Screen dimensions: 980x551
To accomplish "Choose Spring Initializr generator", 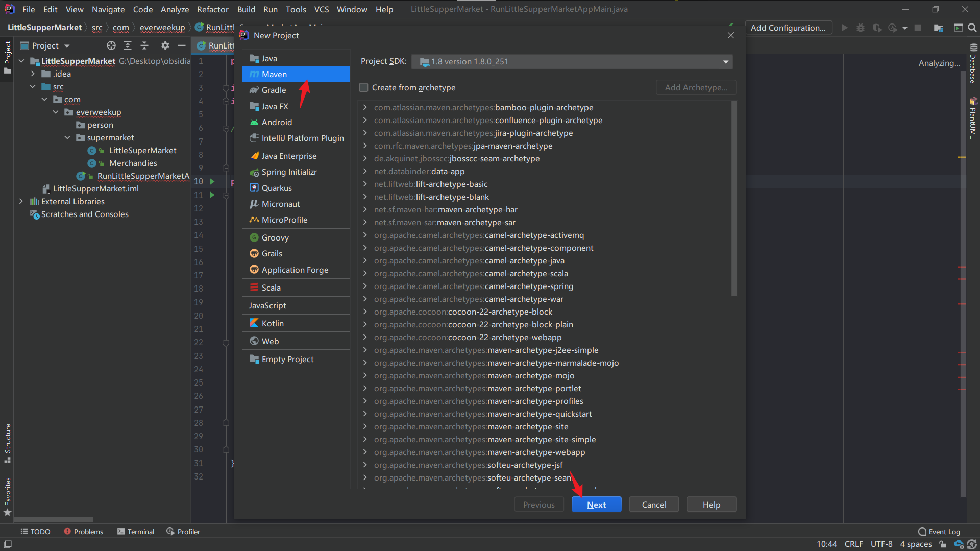I will (x=296, y=172).
